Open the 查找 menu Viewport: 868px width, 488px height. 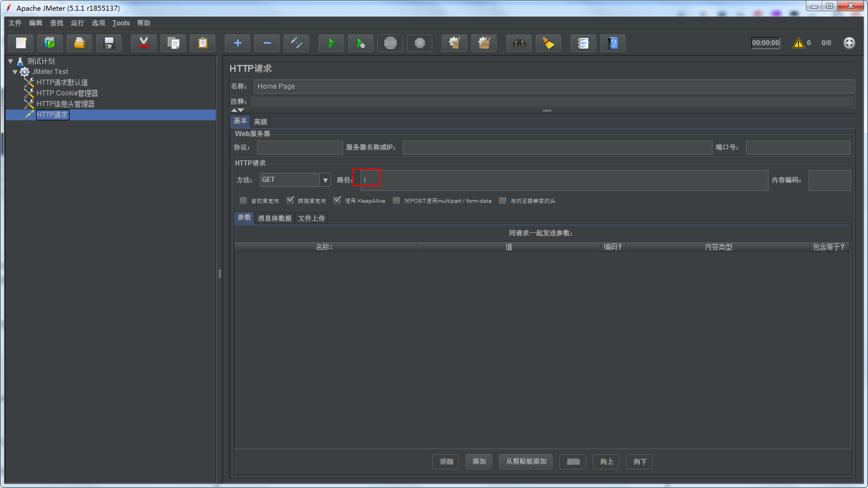pyautogui.click(x=57, y=23)
